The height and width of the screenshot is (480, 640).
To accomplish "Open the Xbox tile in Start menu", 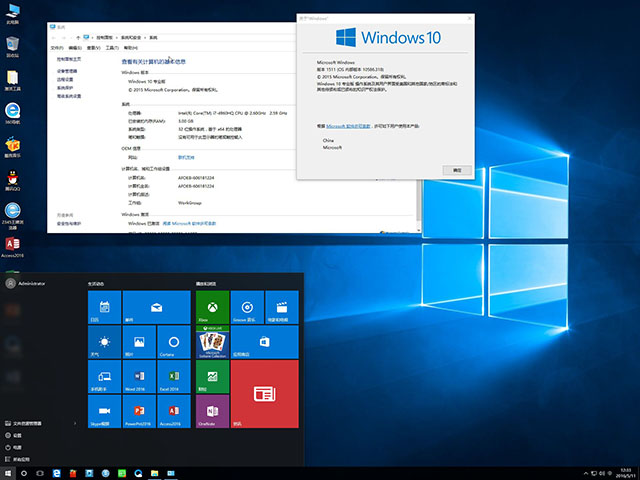I will [210, 306].
